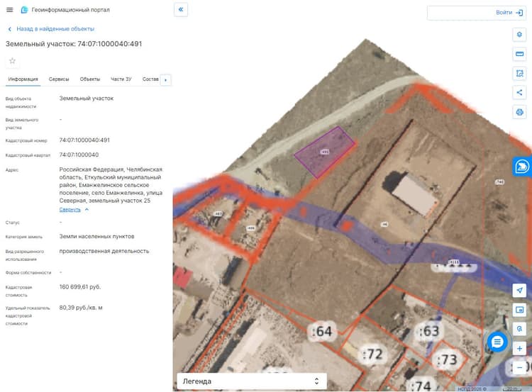532x392 pixels.
Task: Switch to the Информация tab
Action: point(23,79)
